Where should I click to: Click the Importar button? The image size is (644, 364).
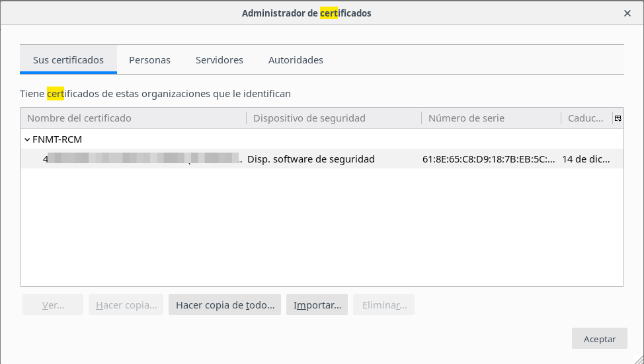pyautogui.click(x=317, y=305)
